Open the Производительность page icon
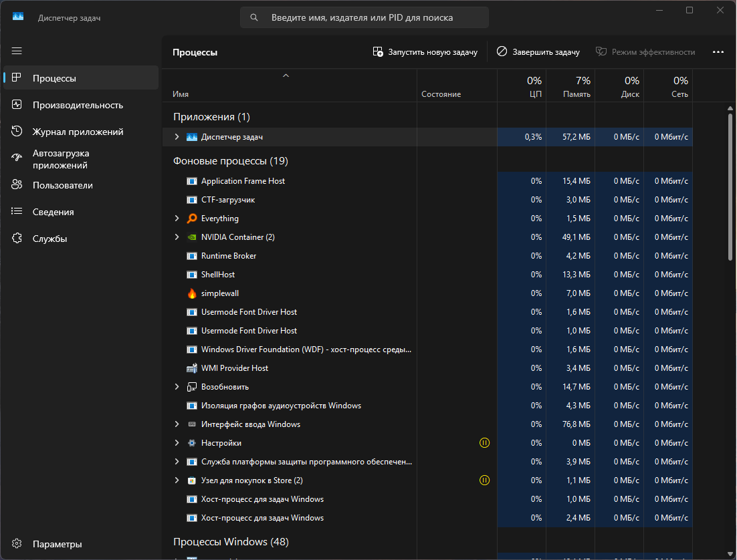737x560 pixels. (x=17, y=105)
